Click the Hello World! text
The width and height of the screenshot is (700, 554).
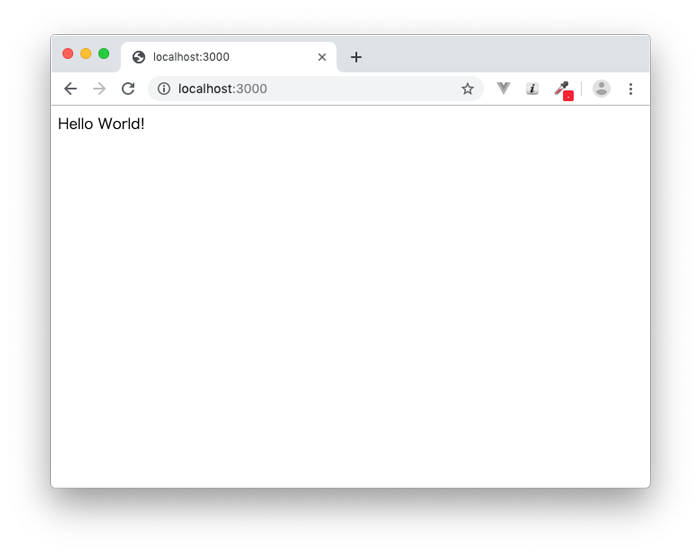click(x=101, y=124)
